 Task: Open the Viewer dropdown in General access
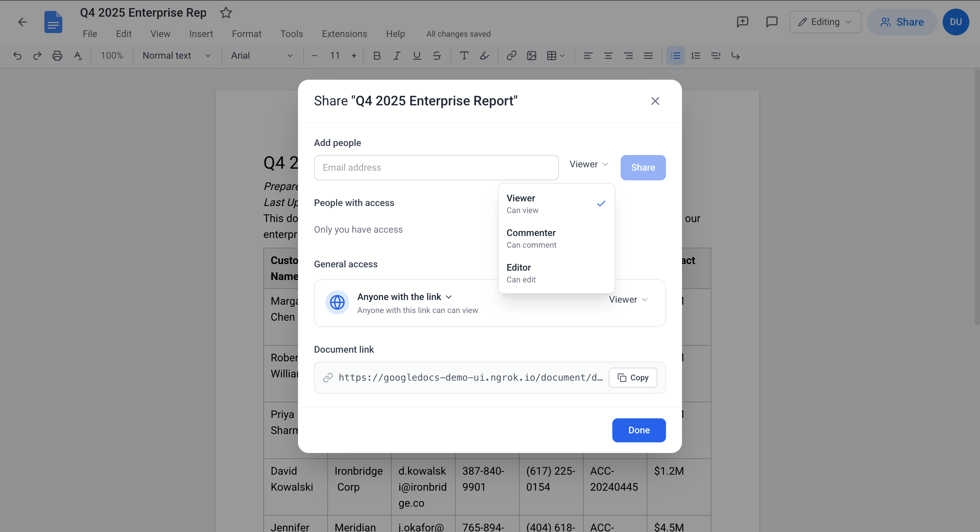628,299
